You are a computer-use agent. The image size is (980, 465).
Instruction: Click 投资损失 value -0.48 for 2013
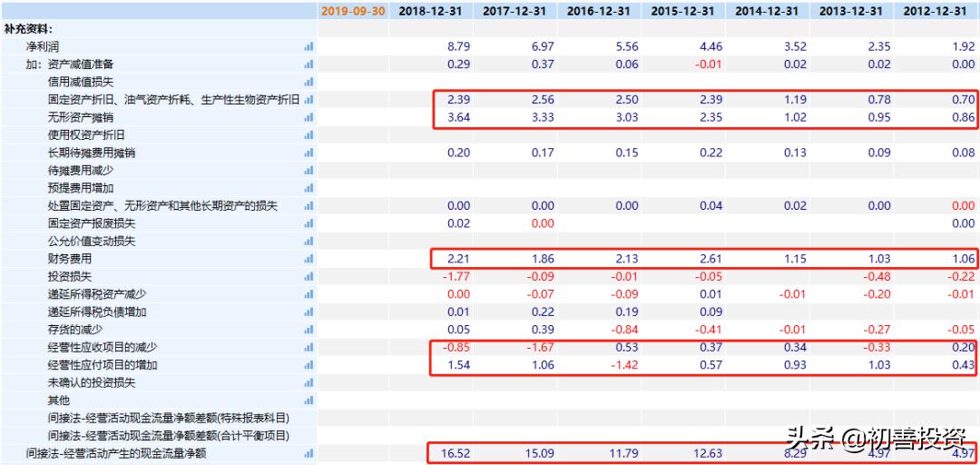(877, 276)
